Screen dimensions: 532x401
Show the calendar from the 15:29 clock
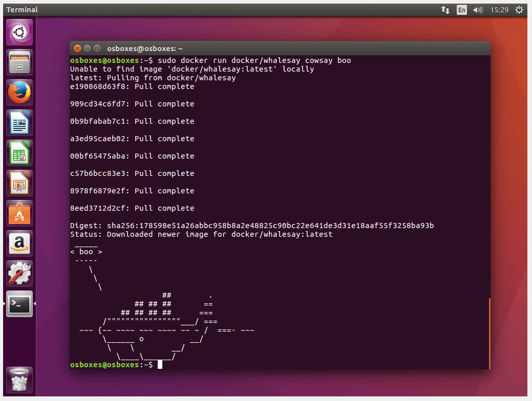(499, 10)
